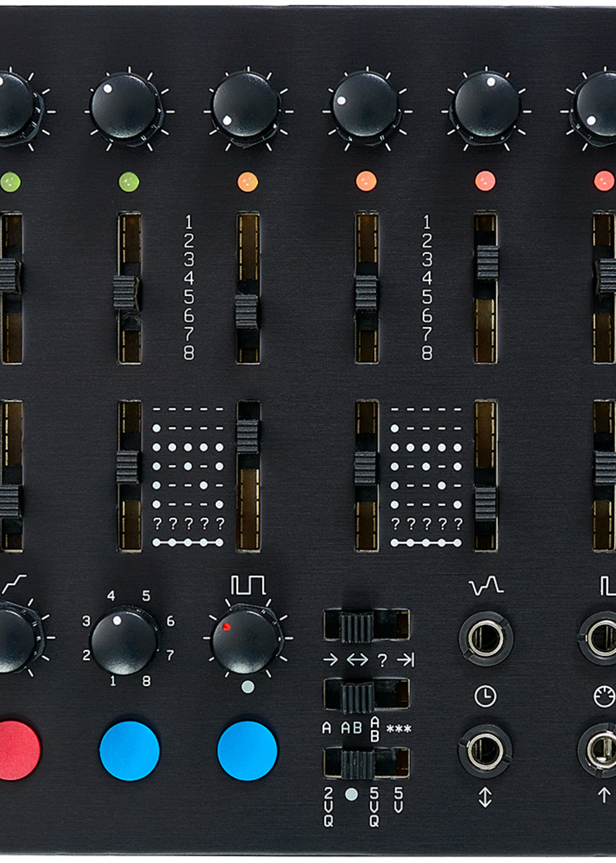Click the '4' marking around the selector knob
This screenshot has height=863, width=616.
pyautogui.click(x=111, y=595)
